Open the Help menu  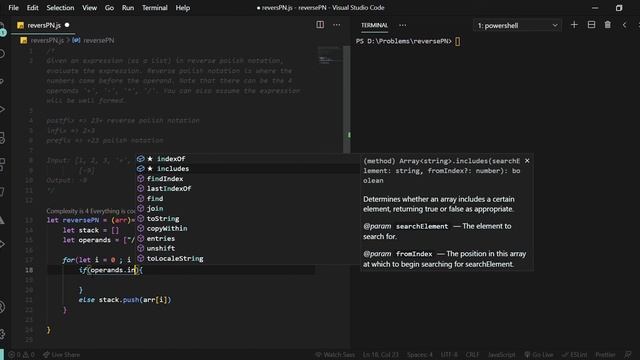[182, 8]
